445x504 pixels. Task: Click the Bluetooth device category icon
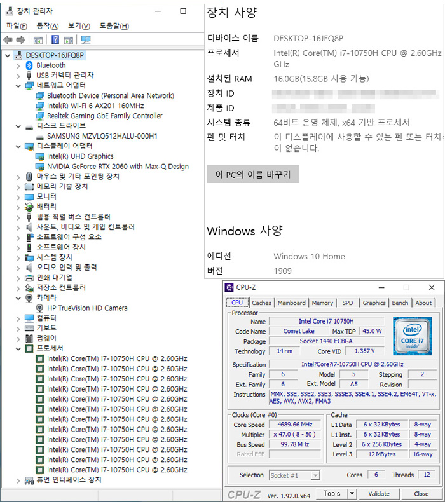point(29,65)
